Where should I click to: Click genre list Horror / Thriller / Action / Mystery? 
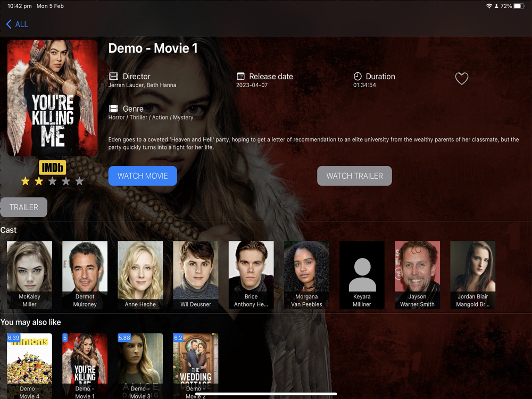pos(151,118)
